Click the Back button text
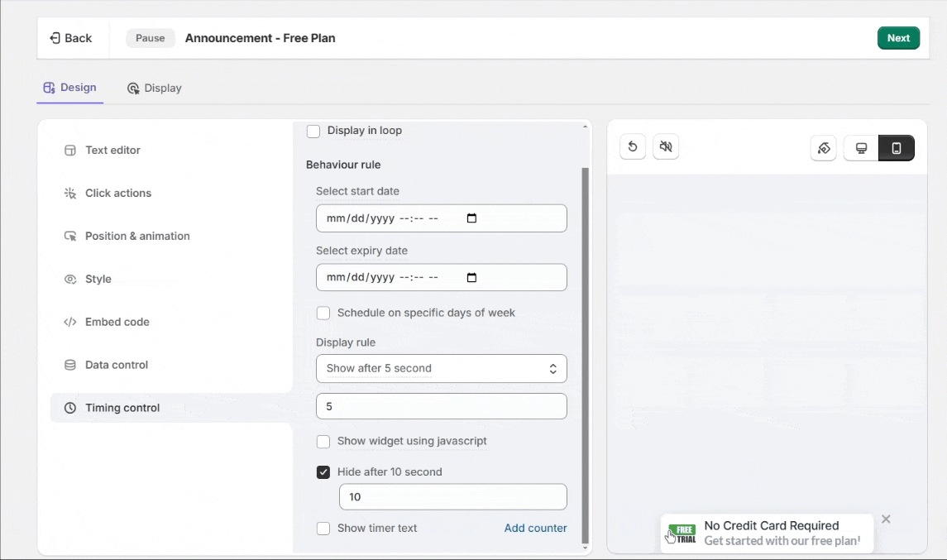 (79, 38)
